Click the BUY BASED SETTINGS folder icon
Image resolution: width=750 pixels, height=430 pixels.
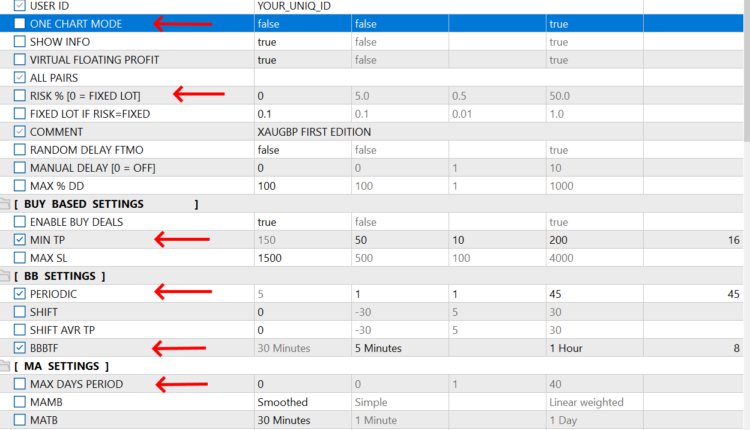point(4,204)
